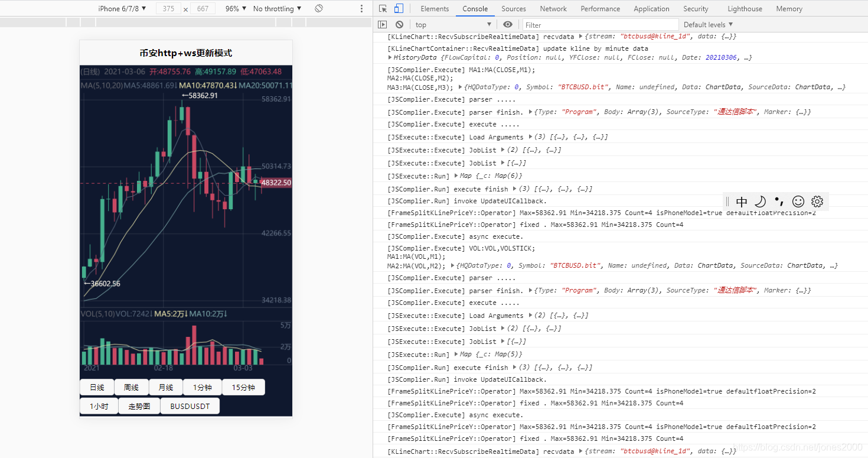Toggle the device toolbar icon
This screenshot has height=458, width=868.
click(399, 8)
